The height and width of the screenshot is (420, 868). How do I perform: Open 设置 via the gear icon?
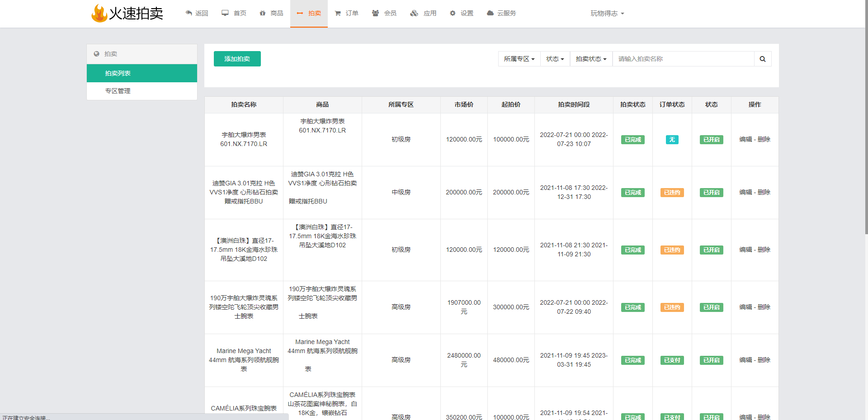(453, 13)
